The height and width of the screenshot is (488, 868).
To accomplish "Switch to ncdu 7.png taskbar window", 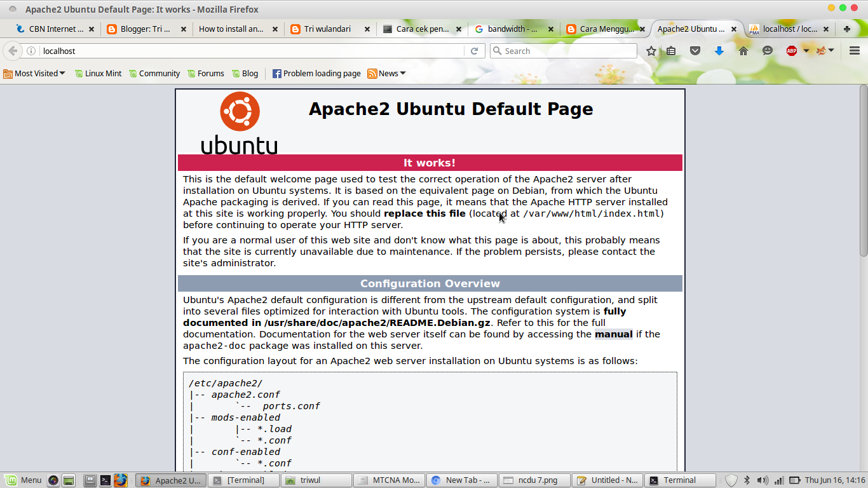I will point(534,480).
